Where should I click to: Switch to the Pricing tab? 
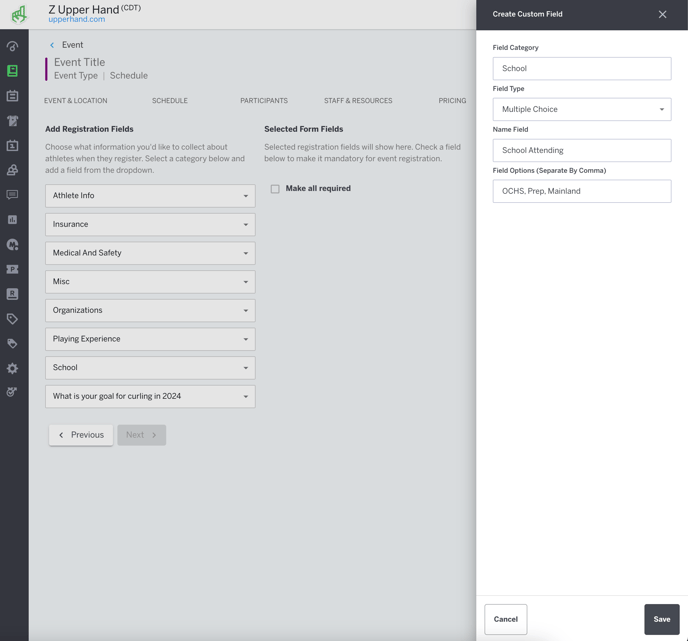click(x=452, y=100)
